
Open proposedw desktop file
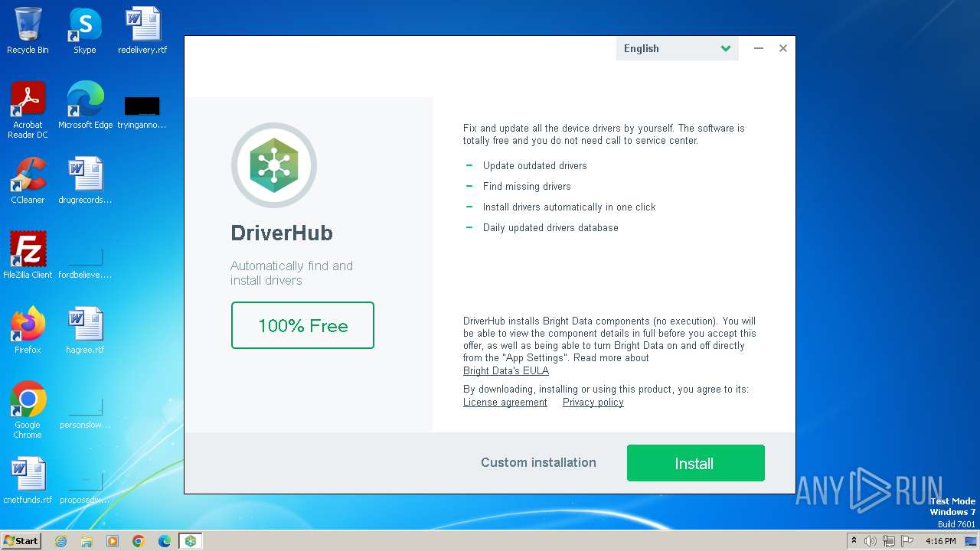click(x=85, y=487)
